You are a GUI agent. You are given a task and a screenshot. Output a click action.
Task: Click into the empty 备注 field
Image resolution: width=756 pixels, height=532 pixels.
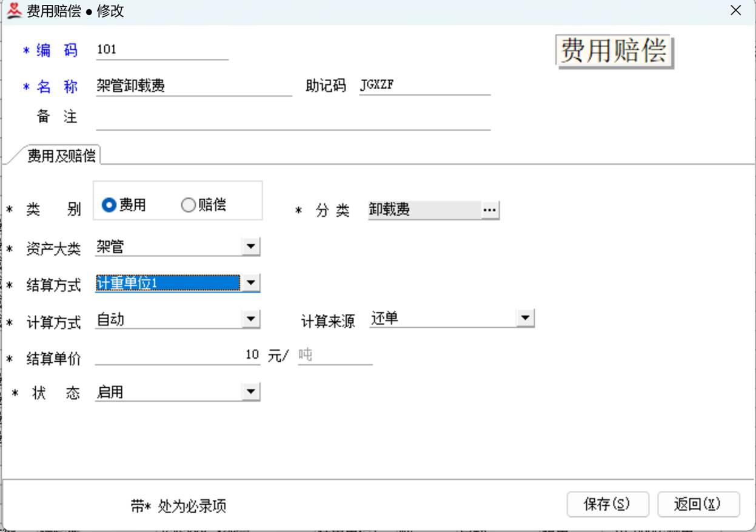point(292,119)
